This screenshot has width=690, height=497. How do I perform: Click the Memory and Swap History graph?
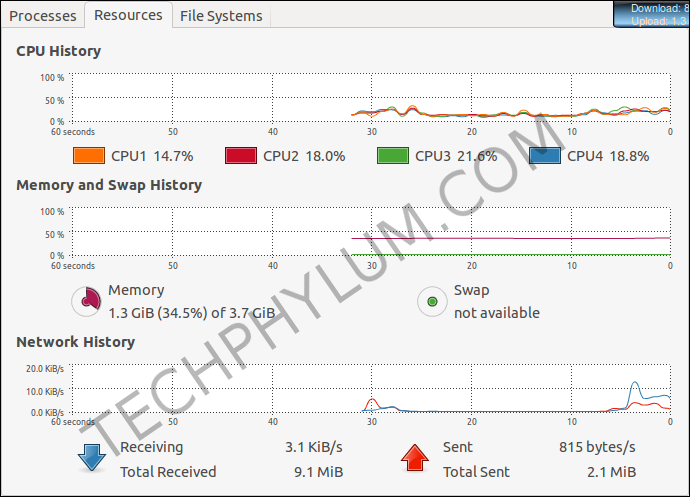pyautogui.click(x=370, y=232)
